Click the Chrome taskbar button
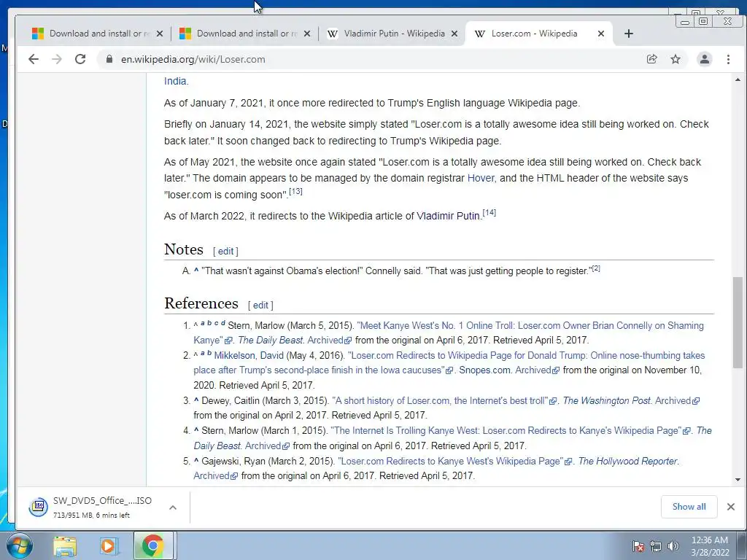This screenshot has height=560, width=747. tap(152, 545)
